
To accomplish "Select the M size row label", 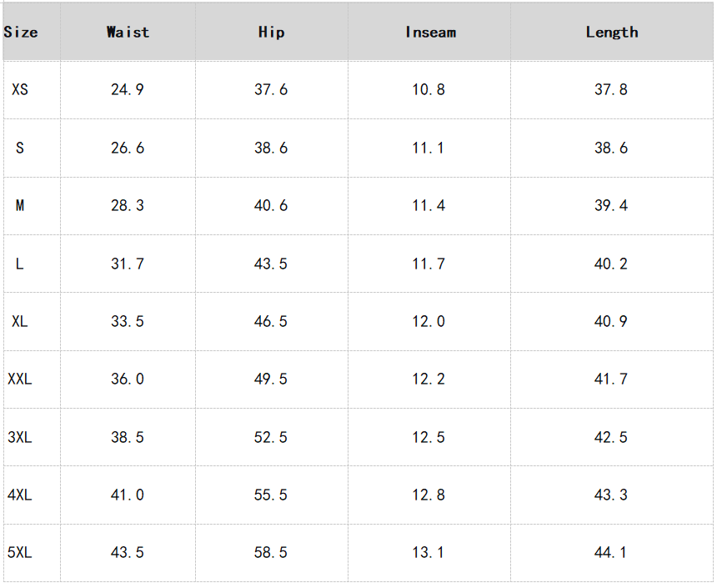I will coord(20,205).
